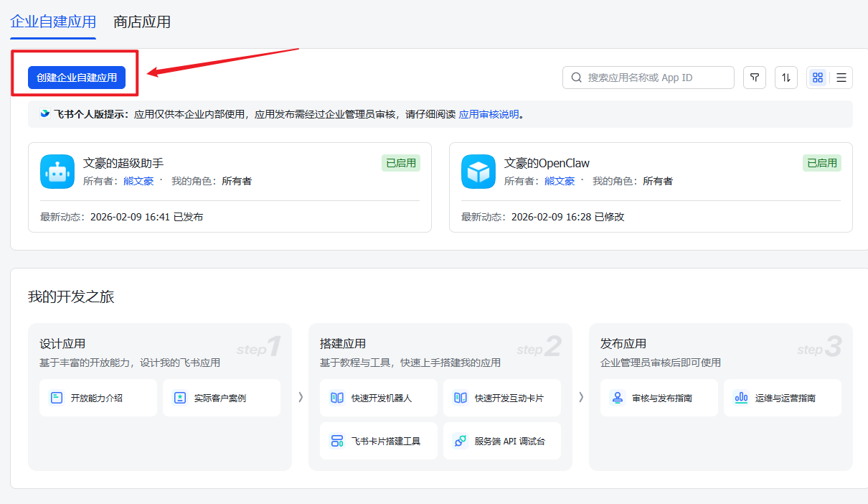Open the 文豪的OpenClaw cube app icon

479,171
